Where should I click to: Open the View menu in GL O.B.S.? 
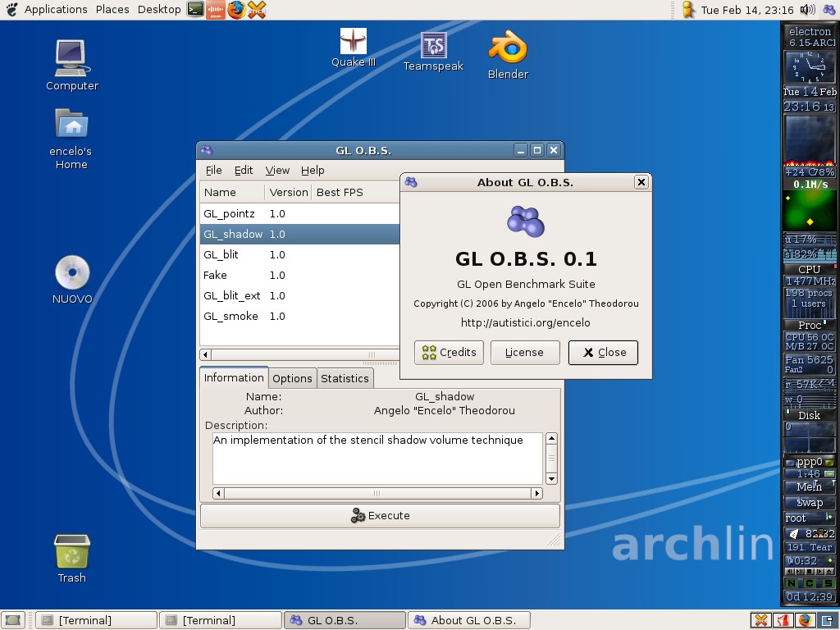click(277, 170)
